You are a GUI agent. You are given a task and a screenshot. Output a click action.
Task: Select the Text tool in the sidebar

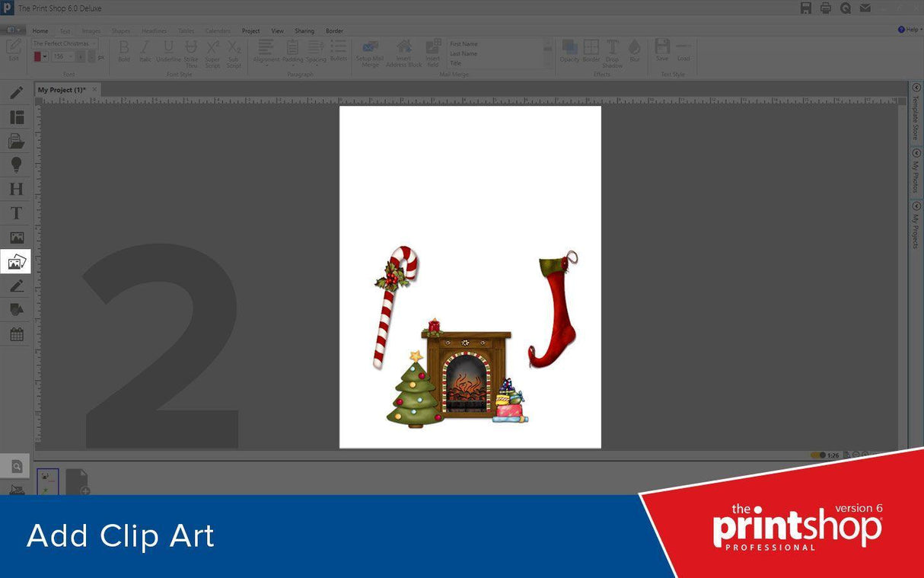pyautogui.click(x=15, y=213)
